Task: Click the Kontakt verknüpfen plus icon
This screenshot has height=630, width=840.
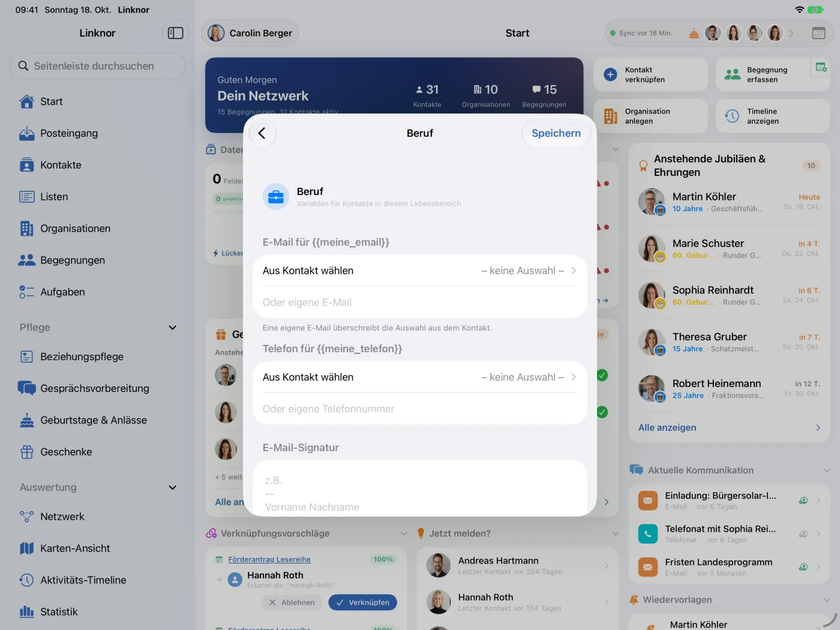Action: (x=610, y=74)
